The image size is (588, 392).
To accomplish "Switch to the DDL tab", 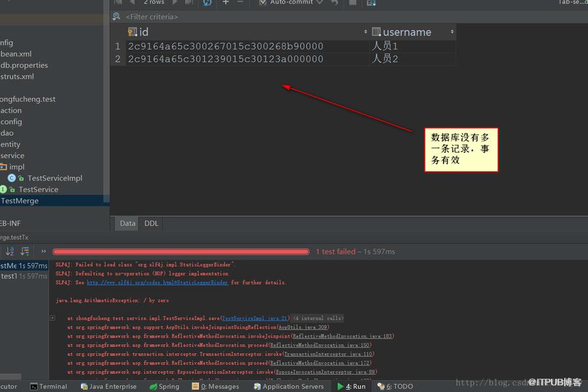I will [151, 223].
